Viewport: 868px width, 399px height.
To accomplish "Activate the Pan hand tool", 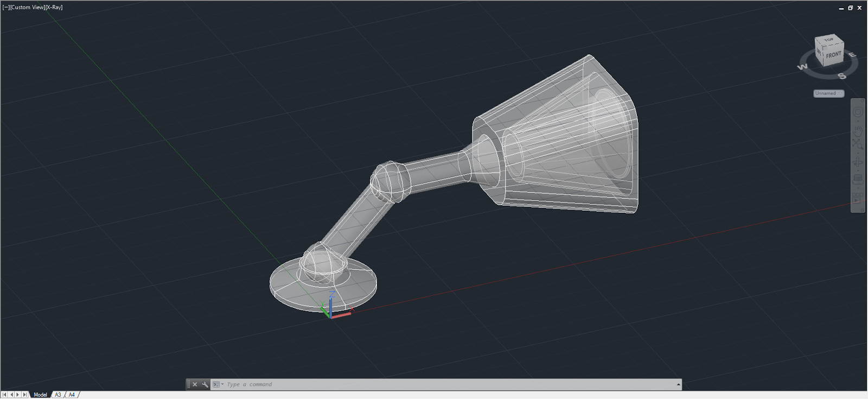I will click(858, 130).
